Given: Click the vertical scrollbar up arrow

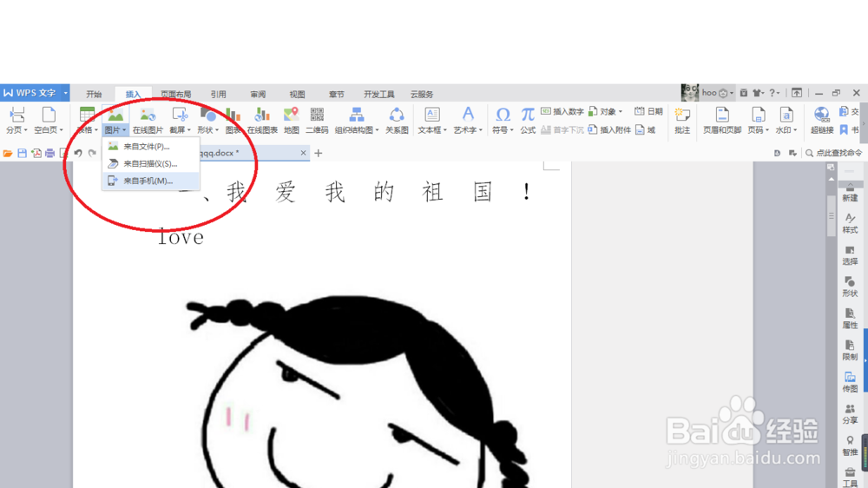Looking at the screenshot, I should pos(831,180).
